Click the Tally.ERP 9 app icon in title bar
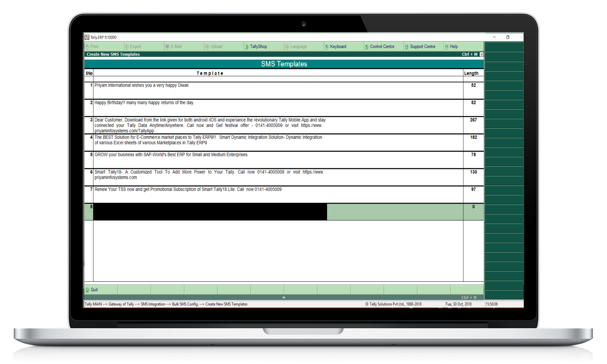Screen dimensions: 607x364 87,37
